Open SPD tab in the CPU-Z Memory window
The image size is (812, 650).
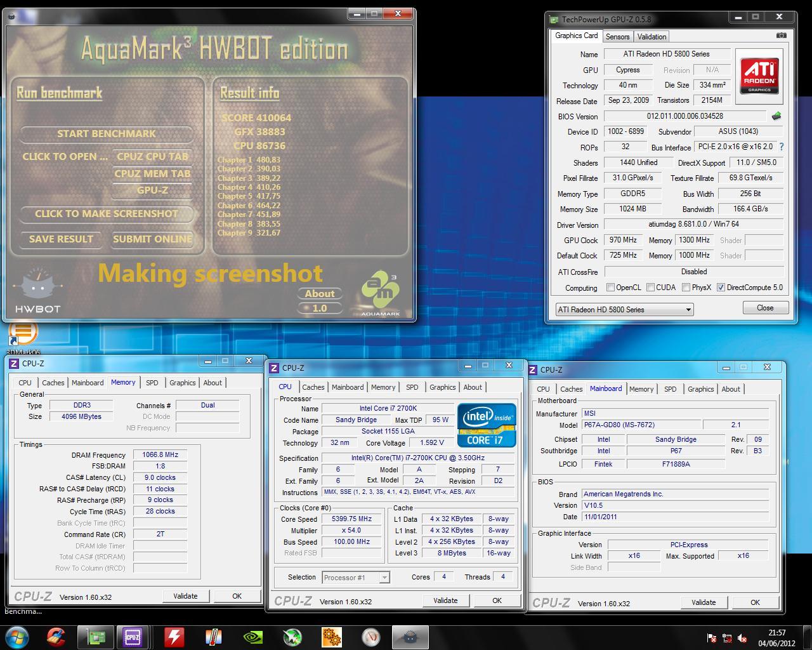(152, 383)
